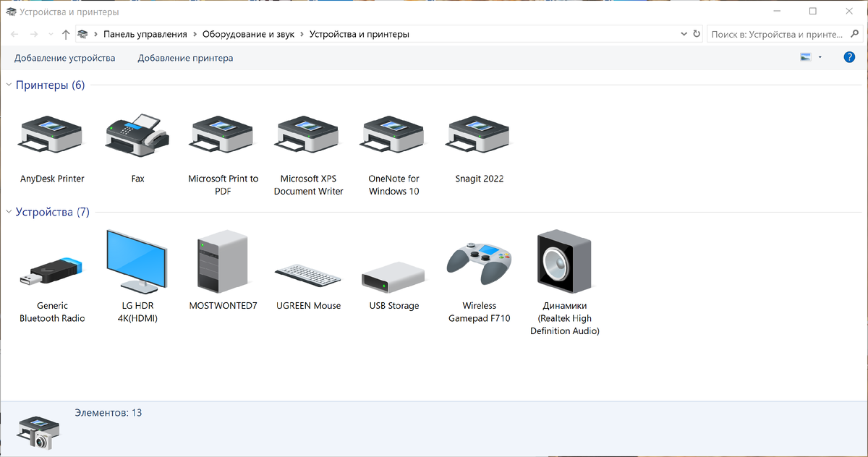Click the USB Storage label
Image resolution: width=868 pixels, height=457 pixels.
point(394,306)
